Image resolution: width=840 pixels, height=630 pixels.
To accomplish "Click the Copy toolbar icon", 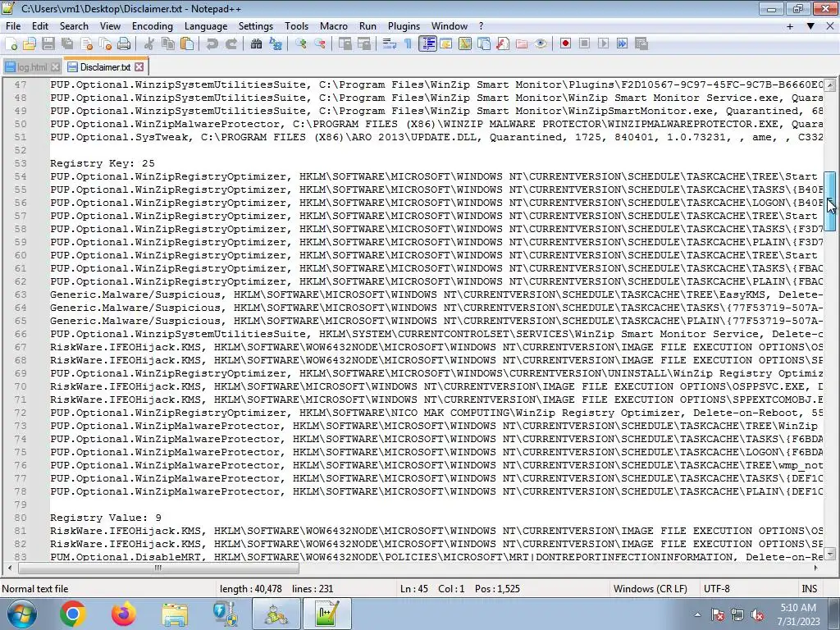I will (168, 44).
